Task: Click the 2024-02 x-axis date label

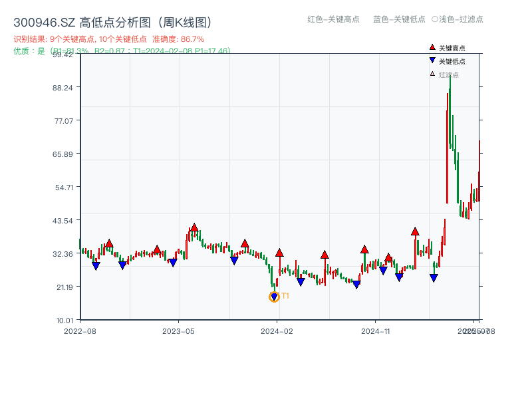Action: [277, 331]
